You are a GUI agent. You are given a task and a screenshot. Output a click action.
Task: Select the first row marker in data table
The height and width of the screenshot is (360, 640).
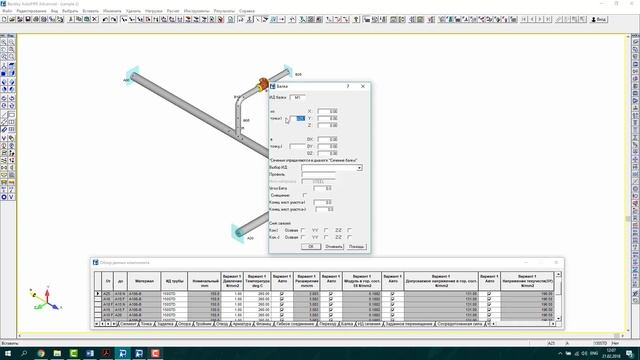point(98,293)
